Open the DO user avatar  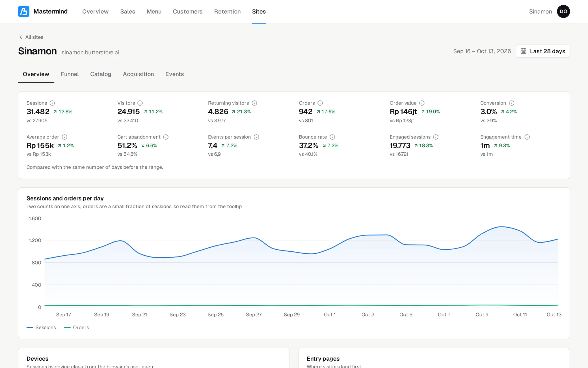click(x=563, y=12)
